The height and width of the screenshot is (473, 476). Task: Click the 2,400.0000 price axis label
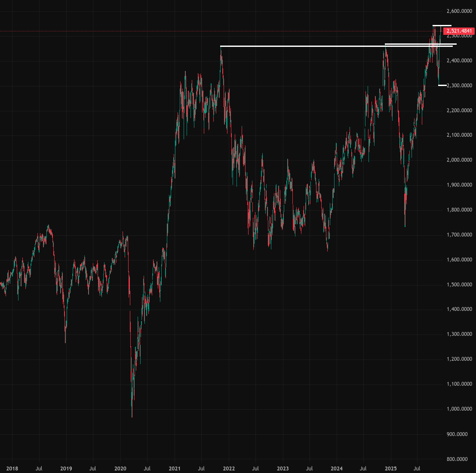[459, 61]
